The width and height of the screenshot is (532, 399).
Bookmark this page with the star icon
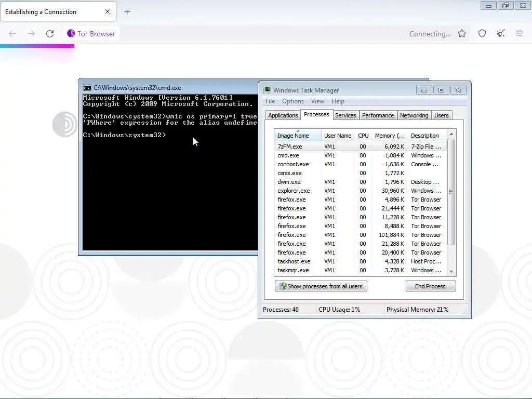tap(462, 33)
